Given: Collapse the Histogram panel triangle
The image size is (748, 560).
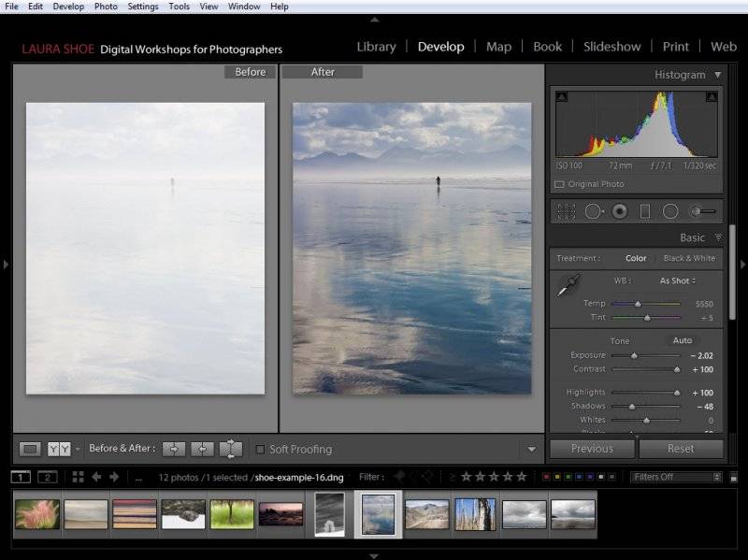Looking at the screenshot, I should (718, 75).
